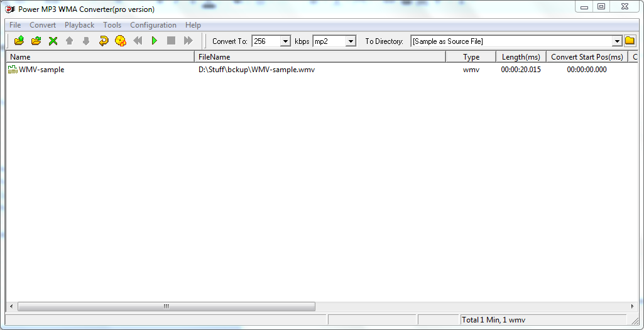The image size is (644, 330).
Task: Click the scrollbar left arrow
Action: point(11,306)
